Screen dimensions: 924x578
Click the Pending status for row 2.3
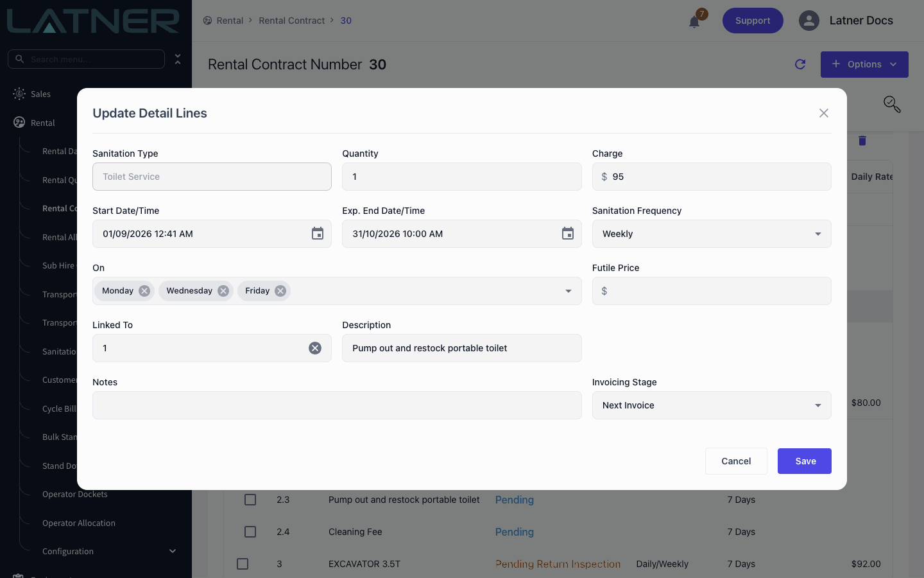coord(515,500)
